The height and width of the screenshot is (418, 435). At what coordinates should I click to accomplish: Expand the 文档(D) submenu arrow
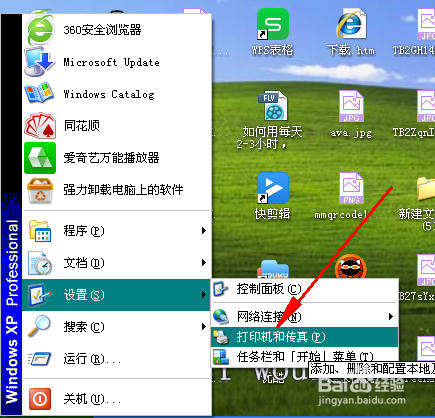[204, 263]
